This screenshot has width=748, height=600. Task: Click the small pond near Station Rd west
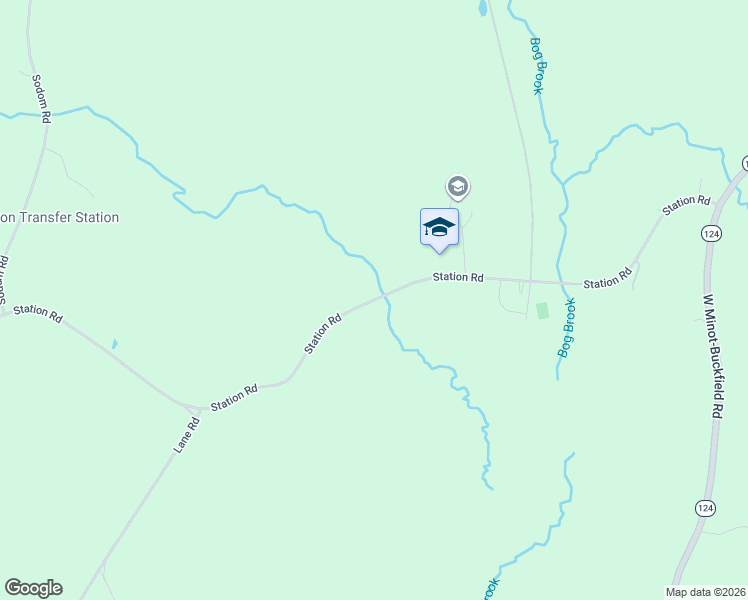114,344
